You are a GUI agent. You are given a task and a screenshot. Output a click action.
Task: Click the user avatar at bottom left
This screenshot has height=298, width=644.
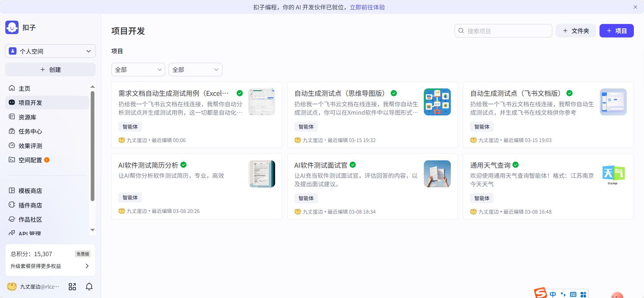tap(12, 287)
